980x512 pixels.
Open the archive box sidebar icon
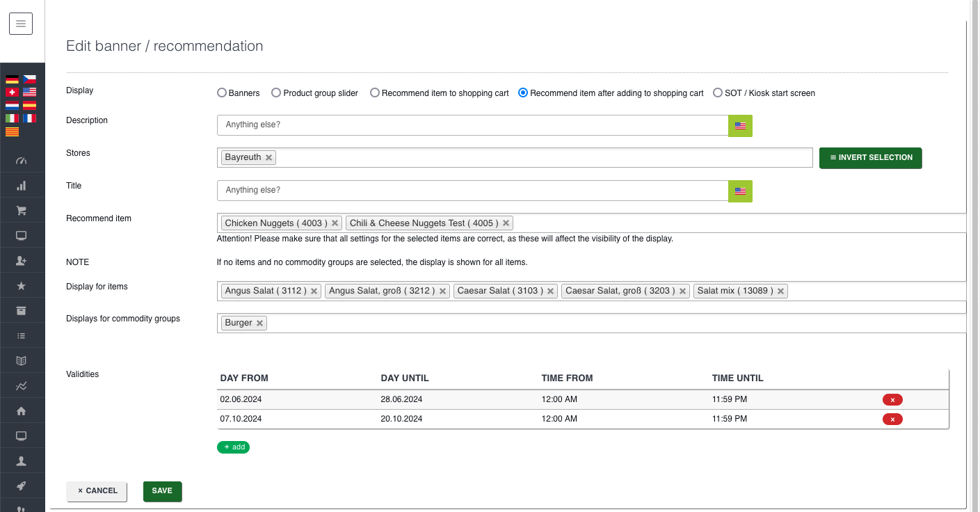pyautogui.click(x=22, y=311)
